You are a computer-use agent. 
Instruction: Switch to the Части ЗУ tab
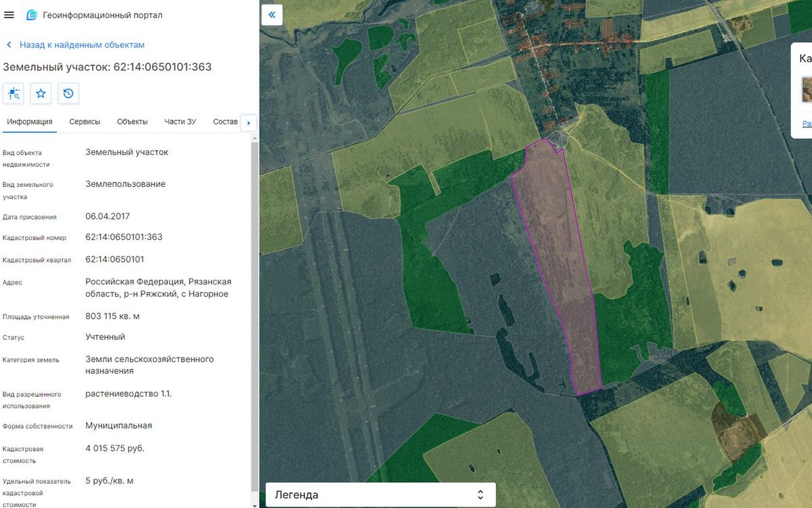click(180, 122)
